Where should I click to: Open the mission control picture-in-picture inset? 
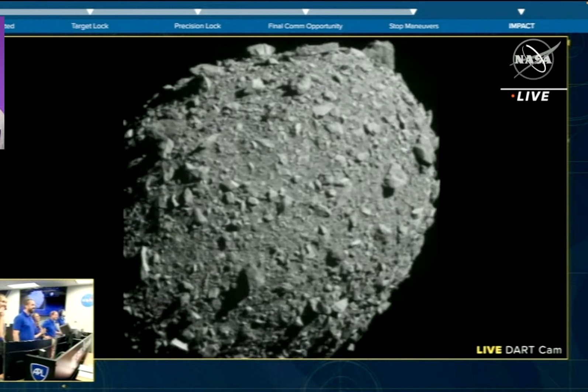point(46,330)
